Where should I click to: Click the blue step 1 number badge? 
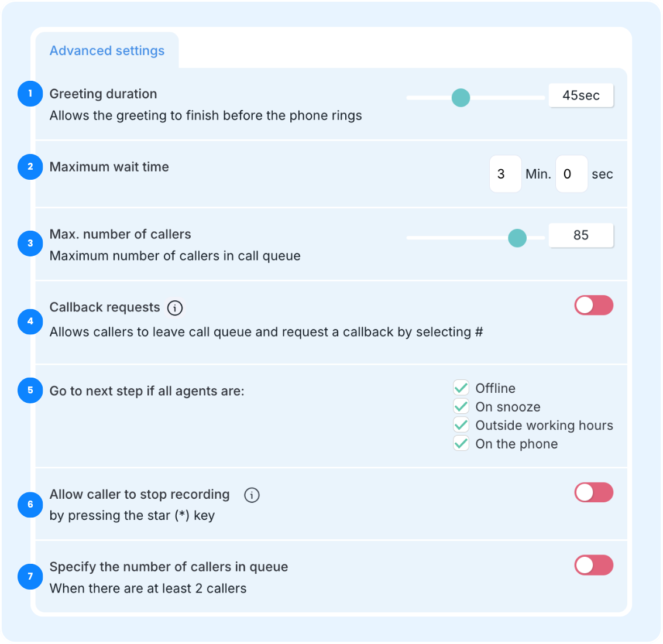30,94
